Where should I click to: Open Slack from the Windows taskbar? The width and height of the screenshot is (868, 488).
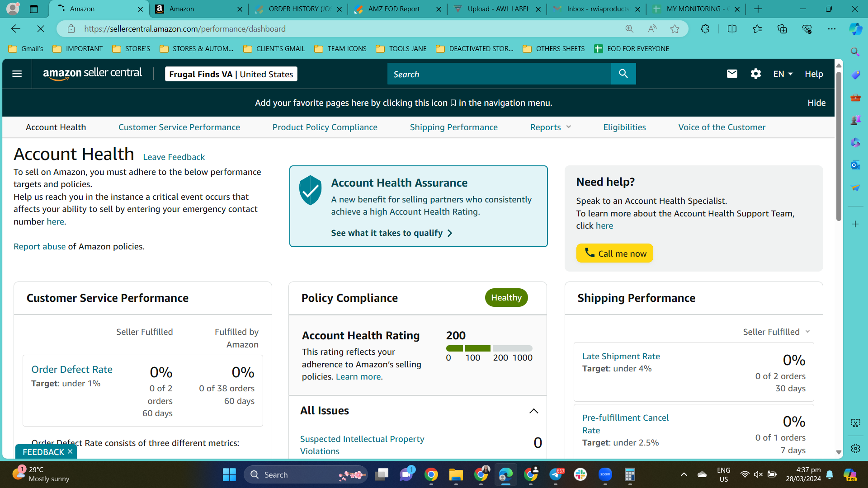click(x=580, y=474)
